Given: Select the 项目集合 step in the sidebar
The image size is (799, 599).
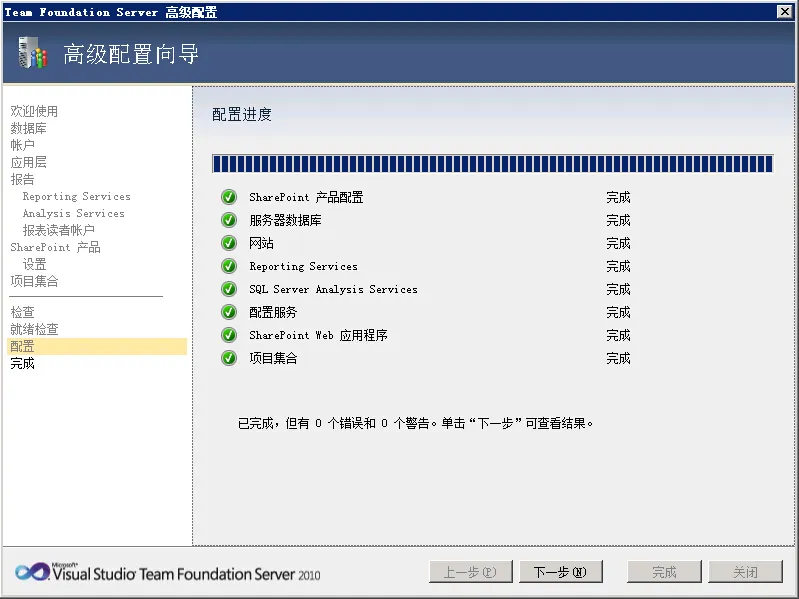Looking at the screenshot, I should point(34,281).
